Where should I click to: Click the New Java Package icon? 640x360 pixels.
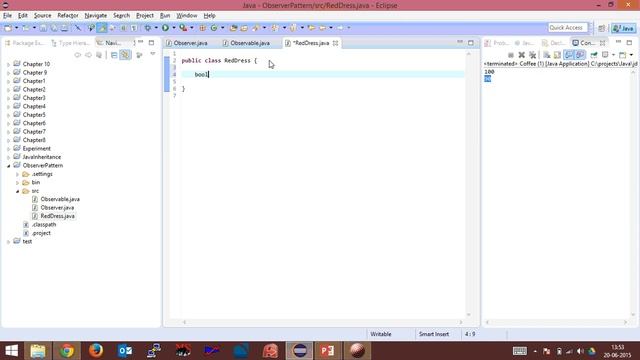[202, 28]
